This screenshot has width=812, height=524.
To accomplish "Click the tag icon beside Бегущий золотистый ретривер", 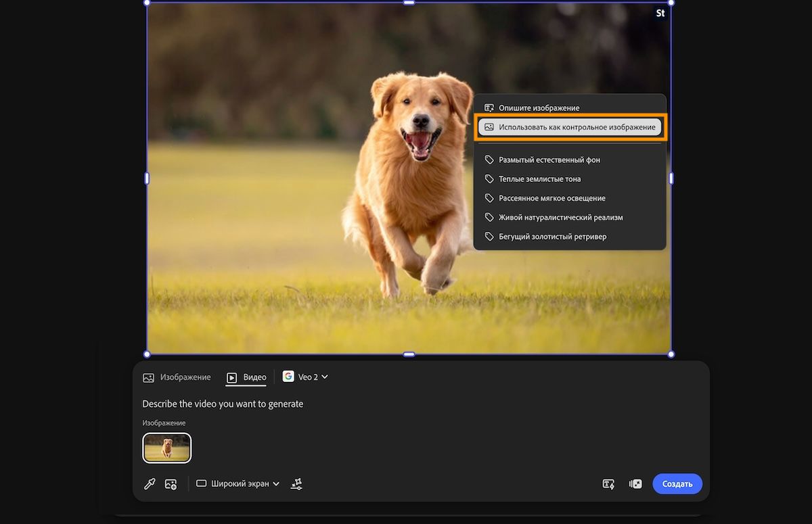I will tap(489, 237).
